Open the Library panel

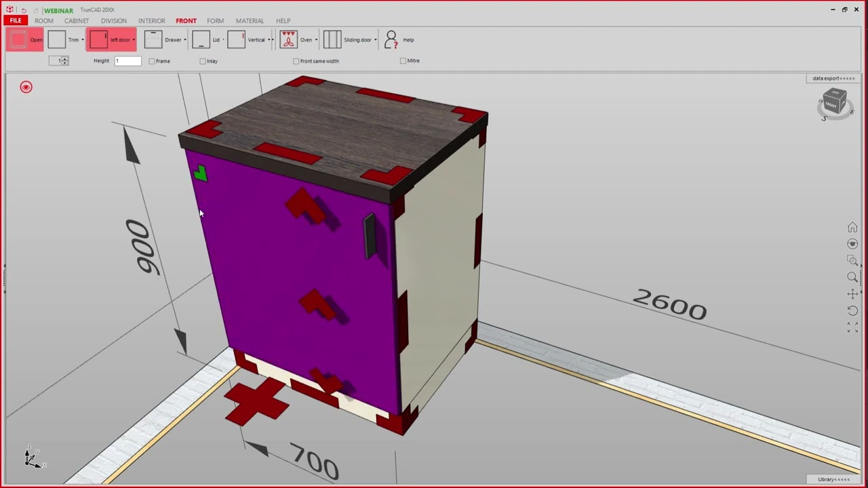[x=833, y=479]
